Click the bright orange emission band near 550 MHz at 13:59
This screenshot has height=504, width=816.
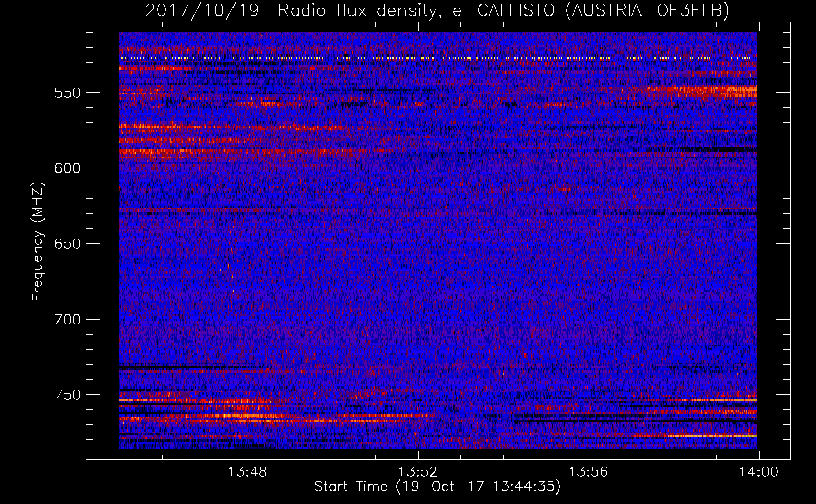[716, 92]
